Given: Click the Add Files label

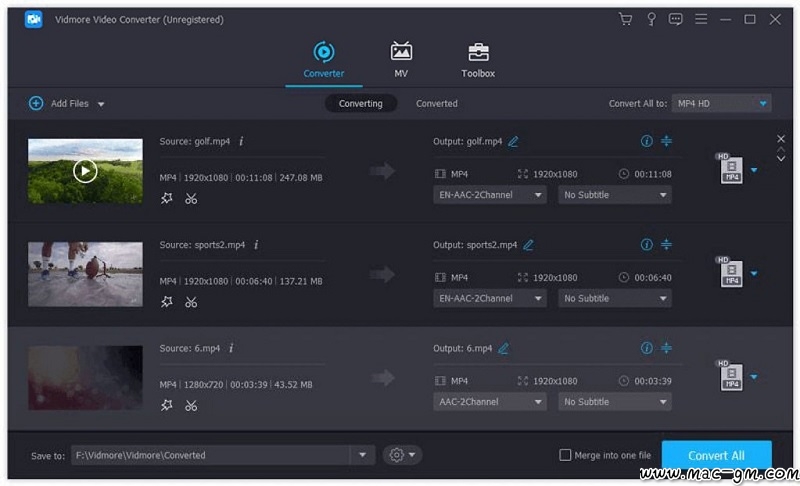Looking at the screenshot, I should 69,104.
